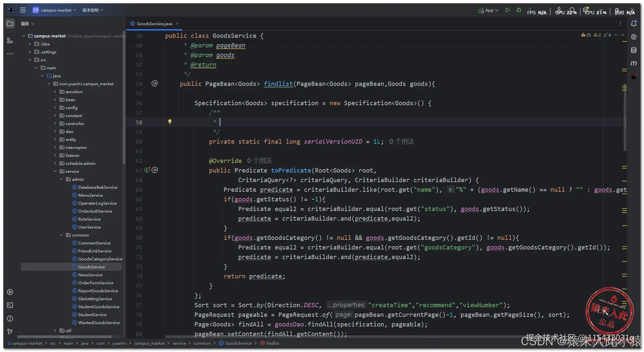The image size is (644, 352).
Task: Expand the util package
Action: [x=55, y=330]
